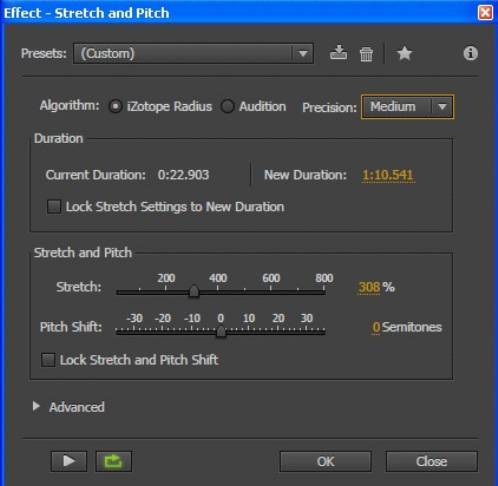Viewport: 498px width, 486px height.
Task: Enable Lock Stretch Settings to New Duration
Action: 54,207
